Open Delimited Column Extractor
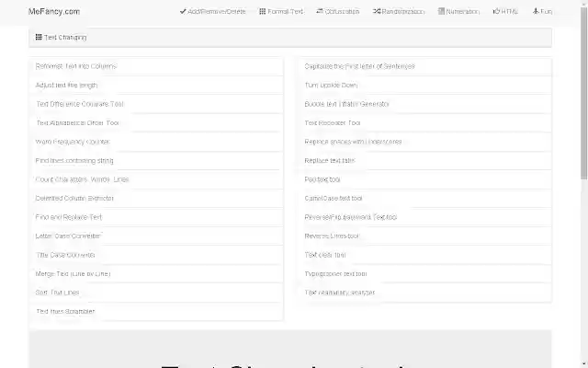588x368 pixels. pyautogui.click(x=74, y=199)
